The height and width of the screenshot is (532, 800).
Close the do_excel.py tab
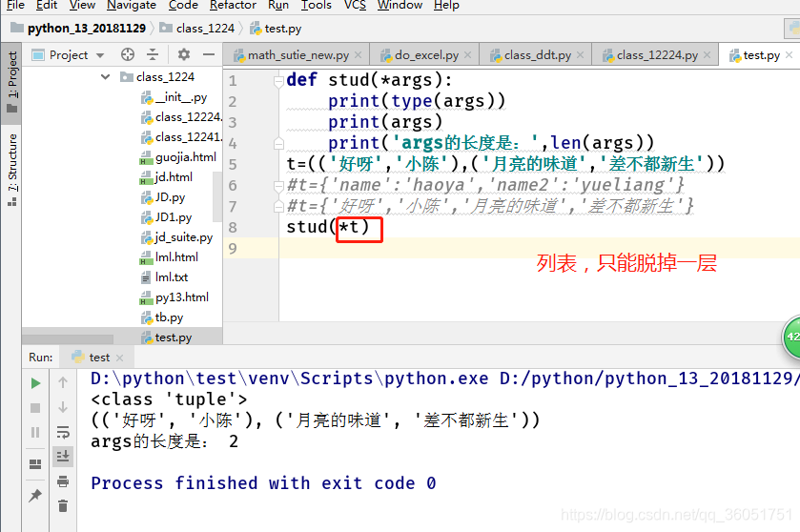point(467,54)
